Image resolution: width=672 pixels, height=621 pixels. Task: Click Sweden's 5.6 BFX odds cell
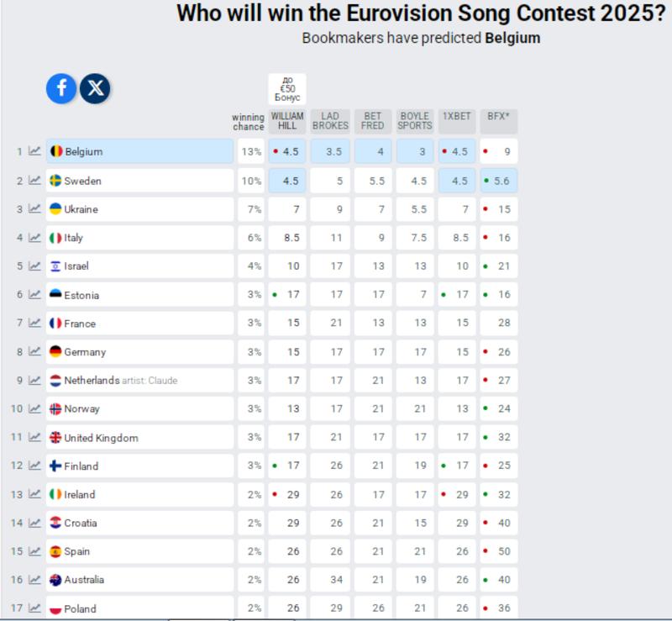(499, 181)
